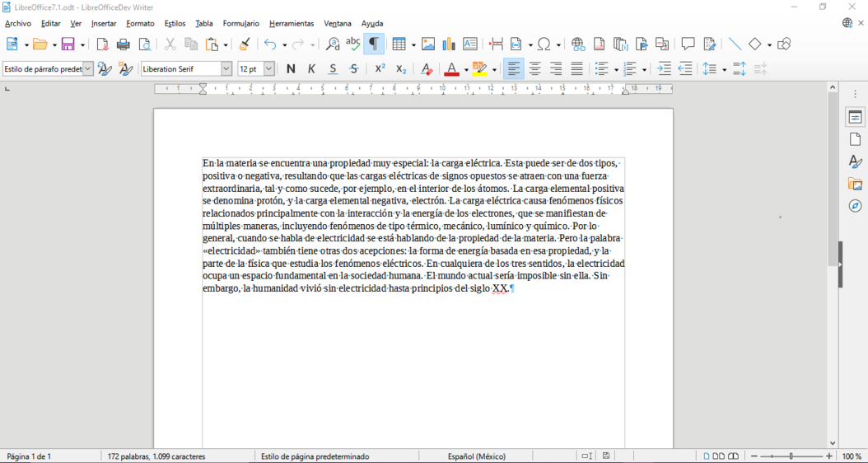Open sidebar Styles deck

[x=856, y=161]
